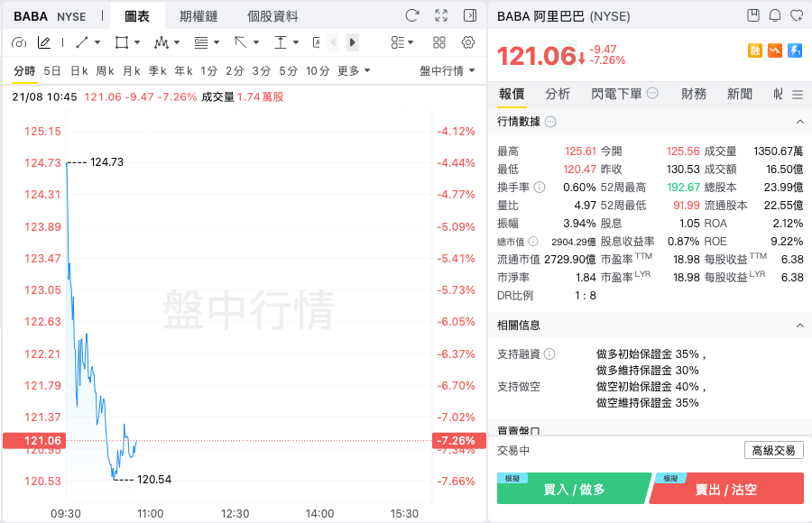The width and height of the screenshot is (812, 523).
Task: Expand chart to fullscreen
Action: click(441, 15)
